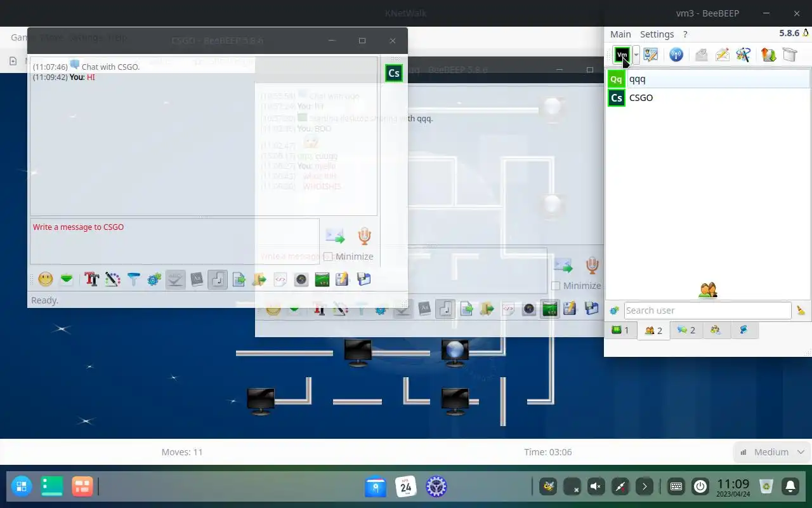Click send message arrow in CSGO chat
Viewport: 812px width, 508px height.
[335, 236]
